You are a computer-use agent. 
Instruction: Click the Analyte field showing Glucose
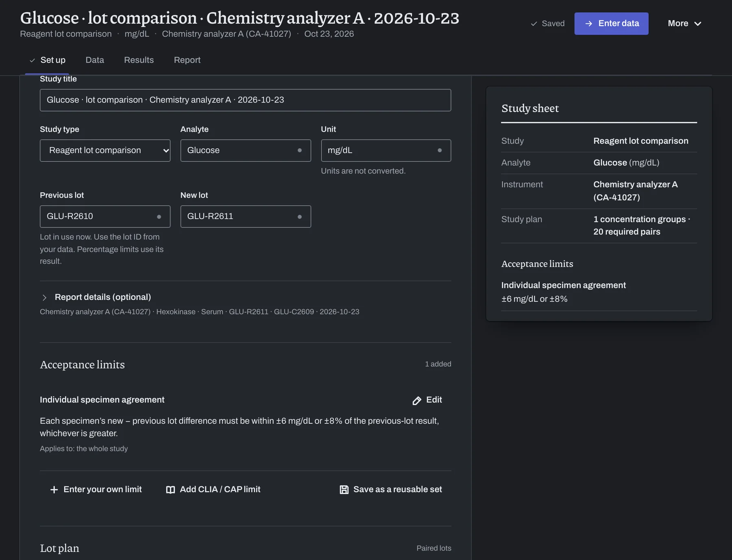click(246, 150)
